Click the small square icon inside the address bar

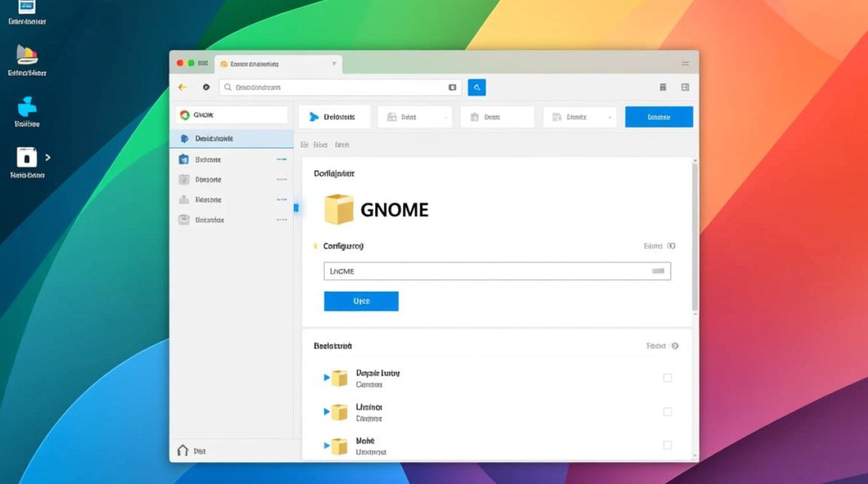coord(452,87)
